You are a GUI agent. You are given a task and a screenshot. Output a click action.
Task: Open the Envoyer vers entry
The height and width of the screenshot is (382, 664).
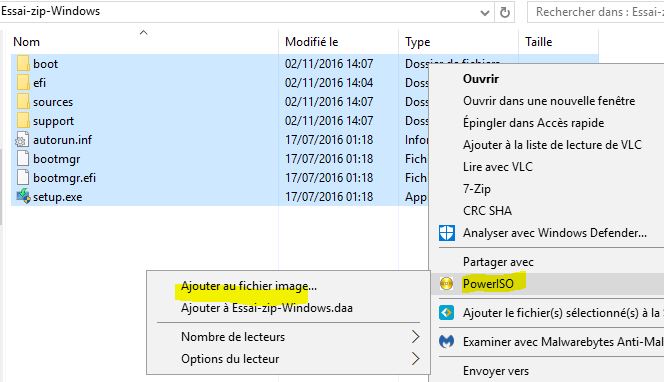click(x=495, y=371)
